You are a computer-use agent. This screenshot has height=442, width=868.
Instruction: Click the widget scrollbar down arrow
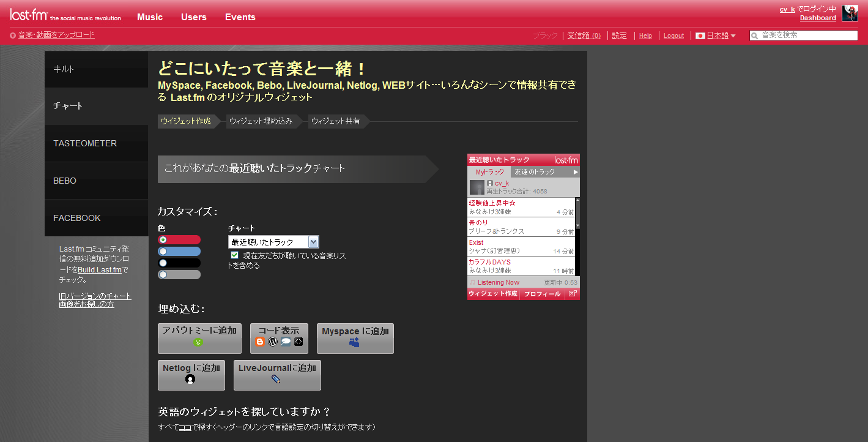577,225
